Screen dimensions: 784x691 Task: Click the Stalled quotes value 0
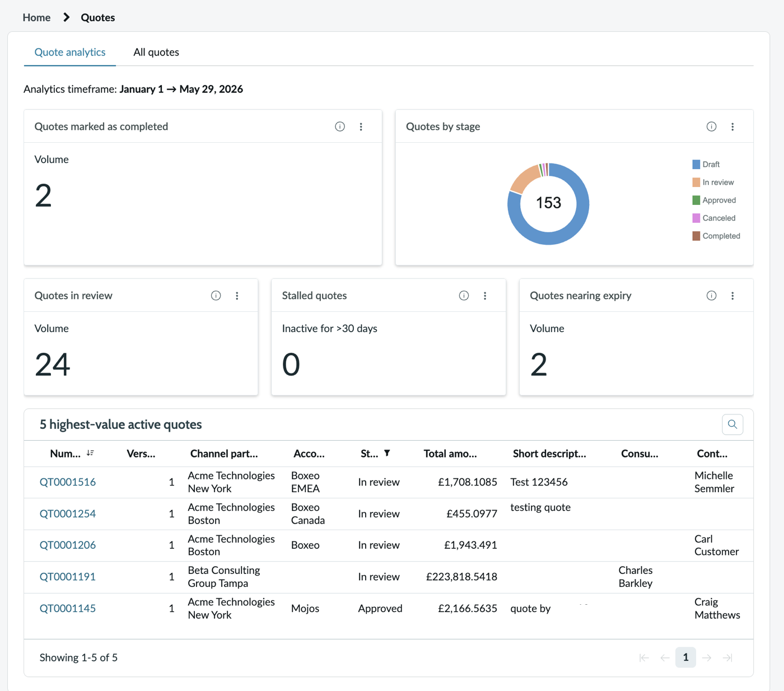click(291, 365)
